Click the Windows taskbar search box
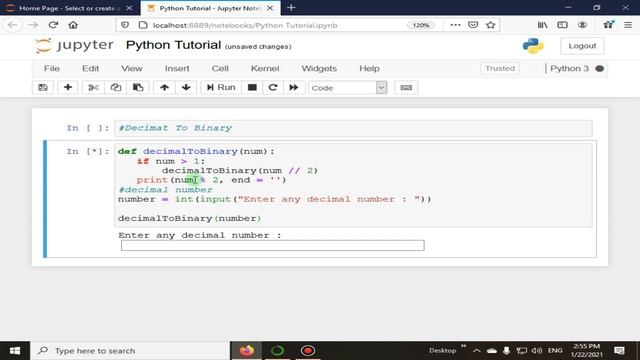 130,351
